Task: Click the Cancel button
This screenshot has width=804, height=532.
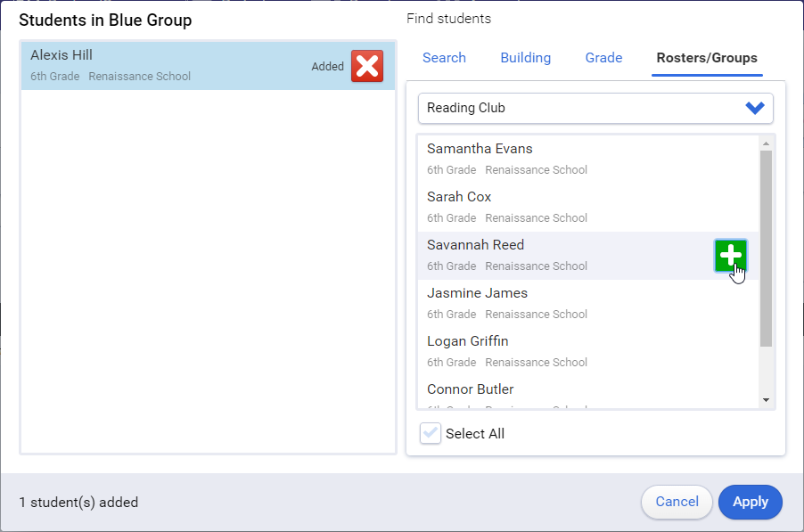Action: click(677, 502)
